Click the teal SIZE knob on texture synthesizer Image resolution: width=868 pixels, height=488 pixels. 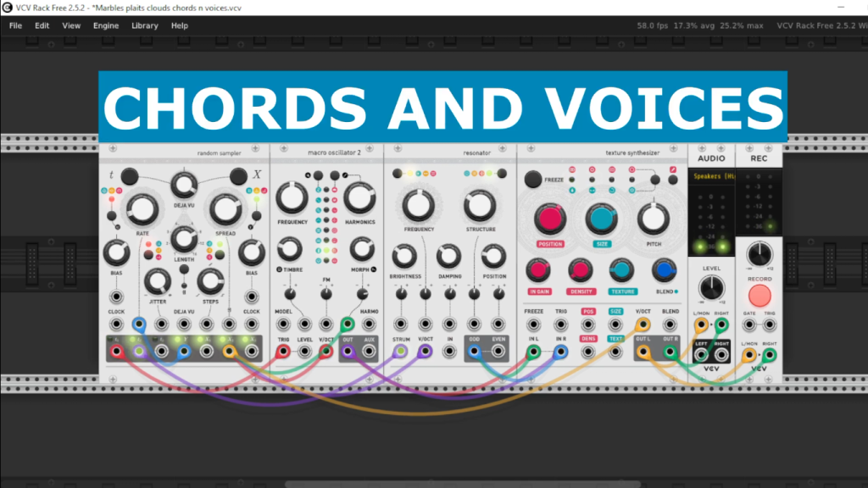click(601, 219)
